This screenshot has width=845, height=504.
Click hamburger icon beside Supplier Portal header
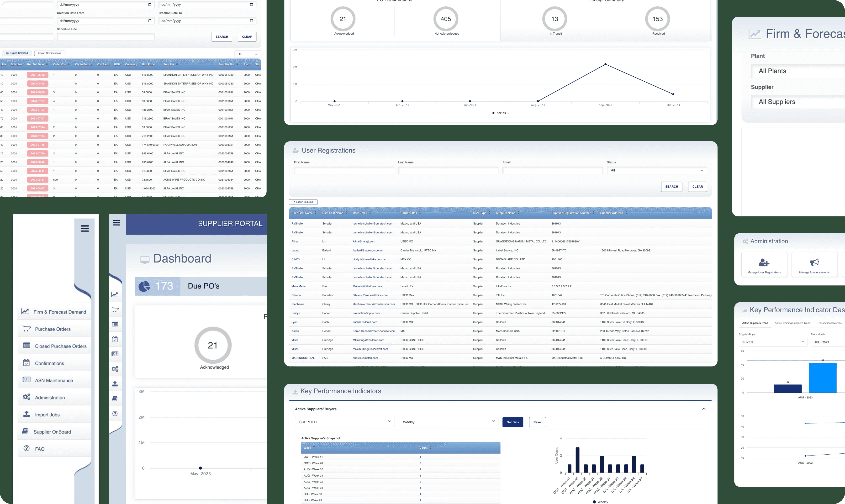pos(116,223)
